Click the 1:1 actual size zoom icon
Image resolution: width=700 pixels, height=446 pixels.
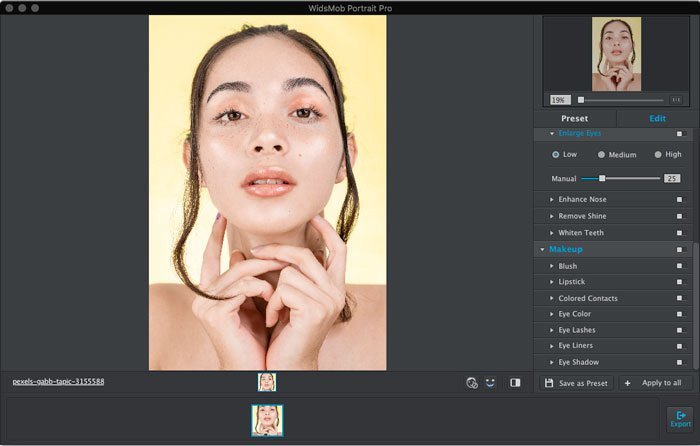click(x=675, y=100)
